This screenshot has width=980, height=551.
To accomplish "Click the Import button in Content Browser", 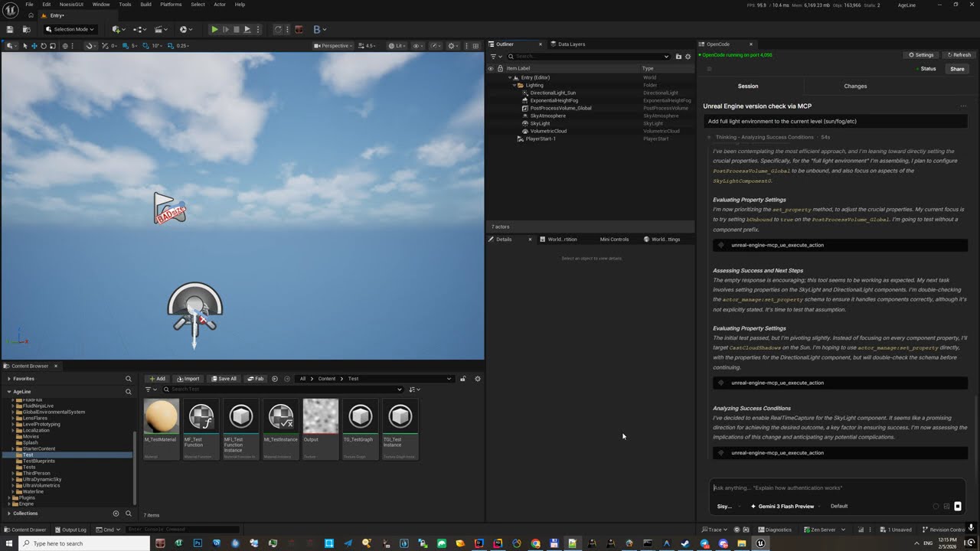I will 188,379.
